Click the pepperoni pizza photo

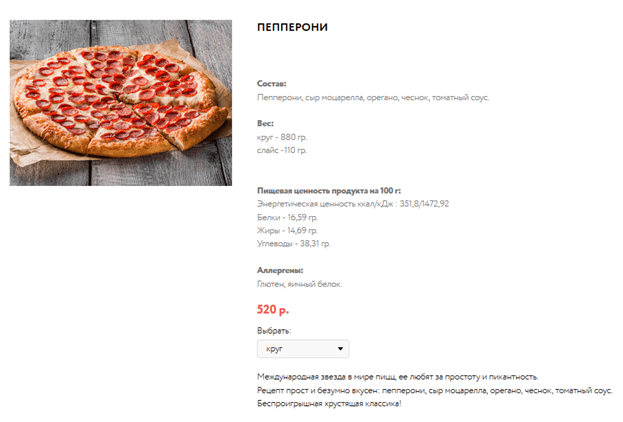[121, 103]
